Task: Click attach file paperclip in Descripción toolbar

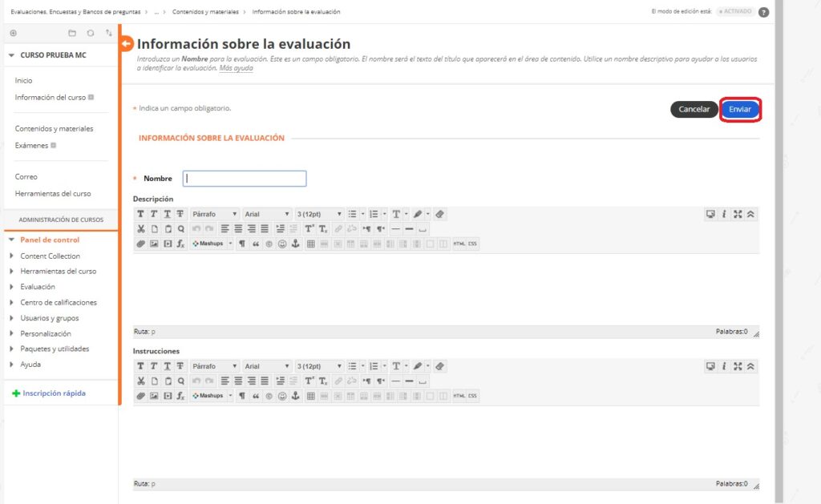Action: (141, 243)
